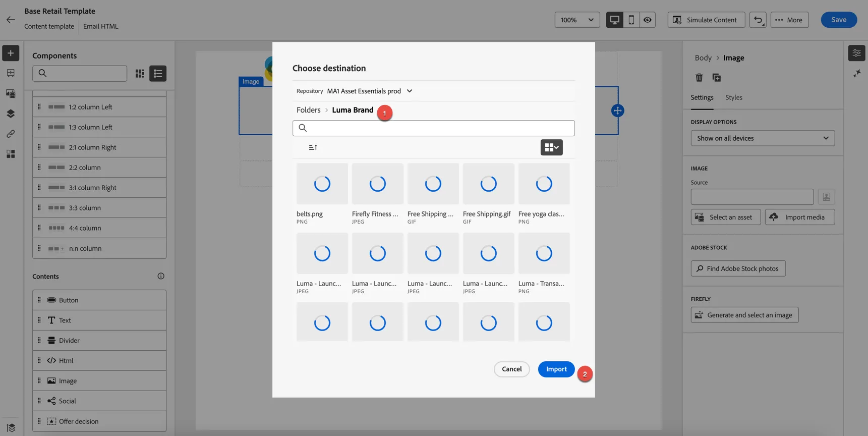This screenshot has height=436, width=868.
Task: Click Generate and select an image
Action: click(x=744, y=315)
